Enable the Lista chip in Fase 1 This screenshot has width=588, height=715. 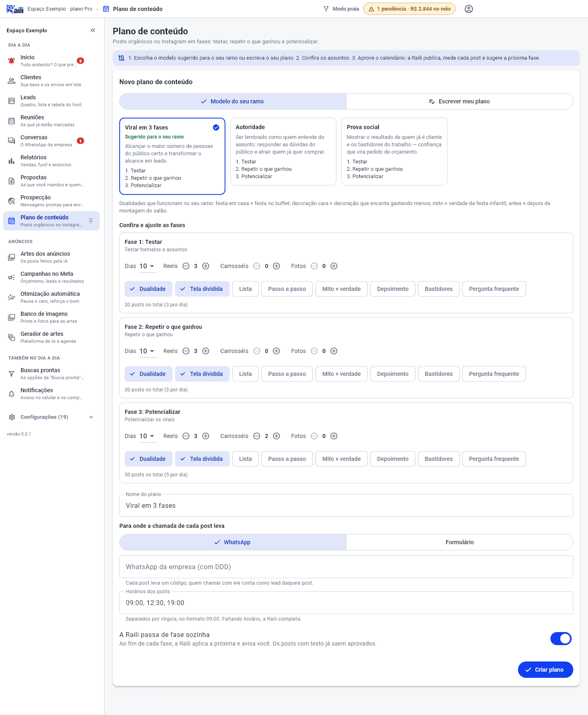pyautogui.click(x=245, y=289)
